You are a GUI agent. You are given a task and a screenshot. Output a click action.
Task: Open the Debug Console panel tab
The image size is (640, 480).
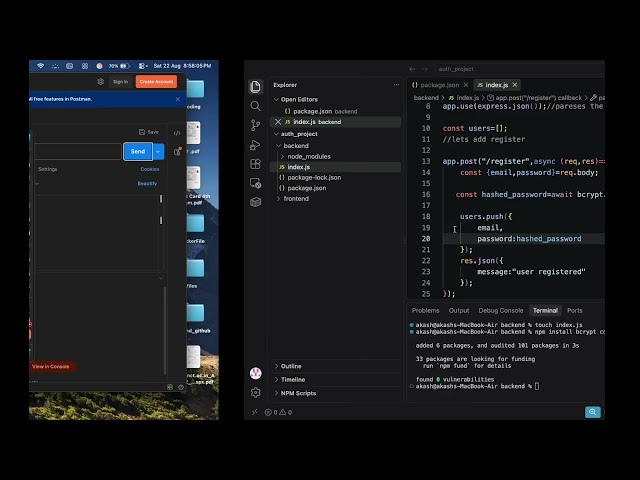pyautogui.click(x=500, y=311)
